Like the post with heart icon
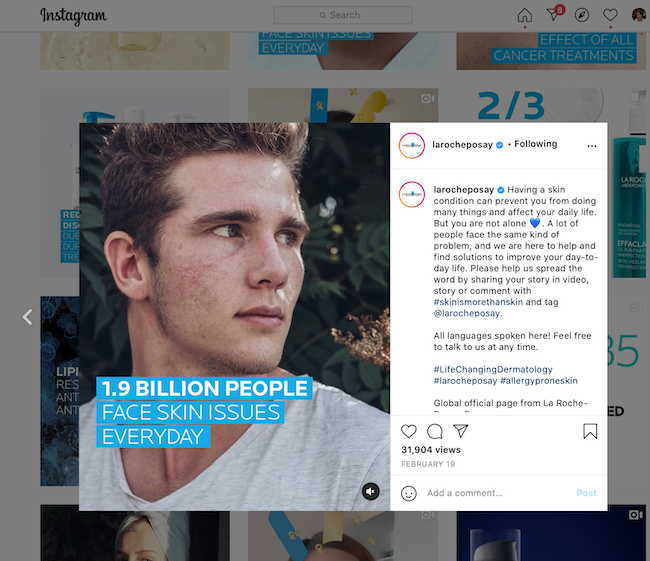This screenshot has width=650, height=561. pyautogui.click(x=409, y=431)
